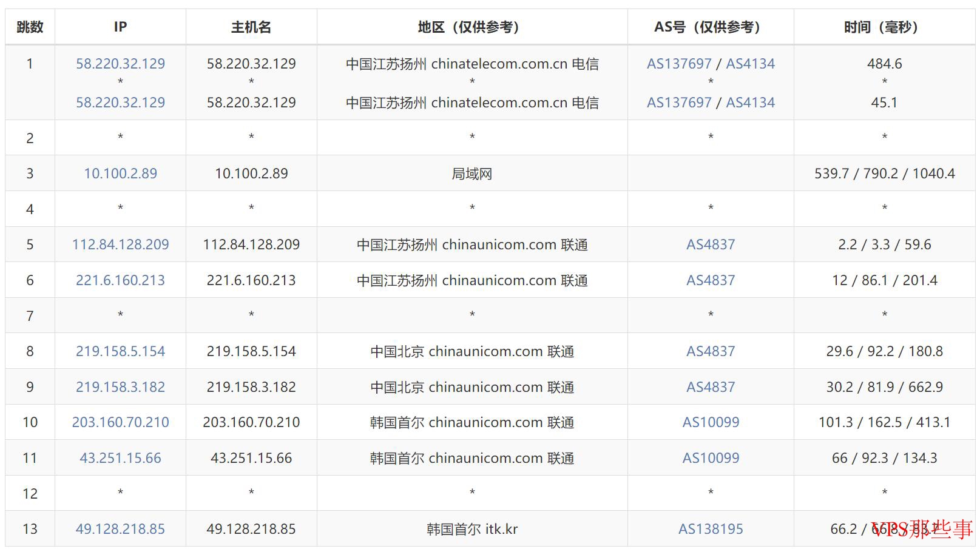The height and width of the screenshot is (549, 980).
Task: Click AS4837 in the hop 5 row
Action: [711, 244]
